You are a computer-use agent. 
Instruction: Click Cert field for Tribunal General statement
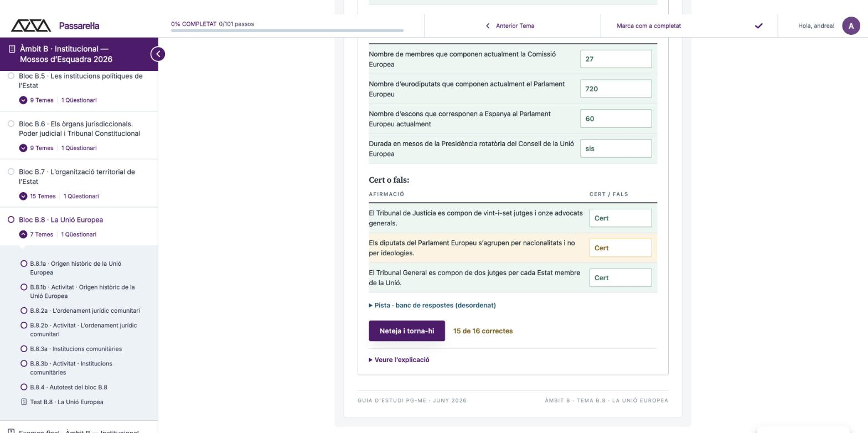(x=621, y=278)
